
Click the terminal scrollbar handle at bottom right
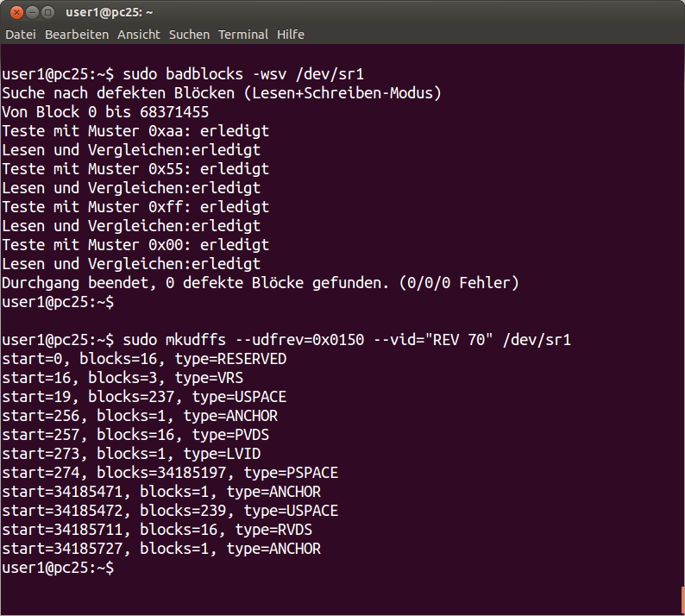tap(682, 600)
